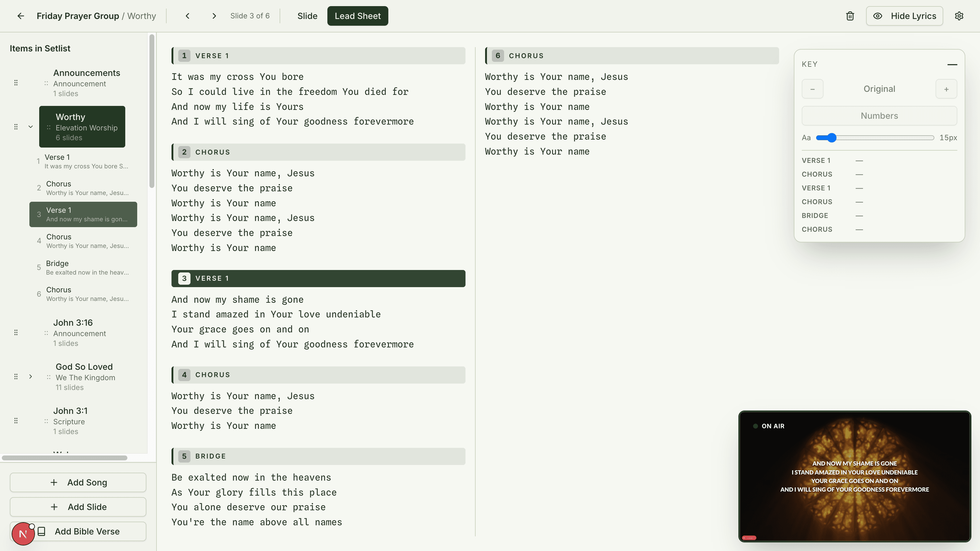Screen dimensions: 980x551
Task: Toggle the Numbers chord notation button
Action: [879, 116]
